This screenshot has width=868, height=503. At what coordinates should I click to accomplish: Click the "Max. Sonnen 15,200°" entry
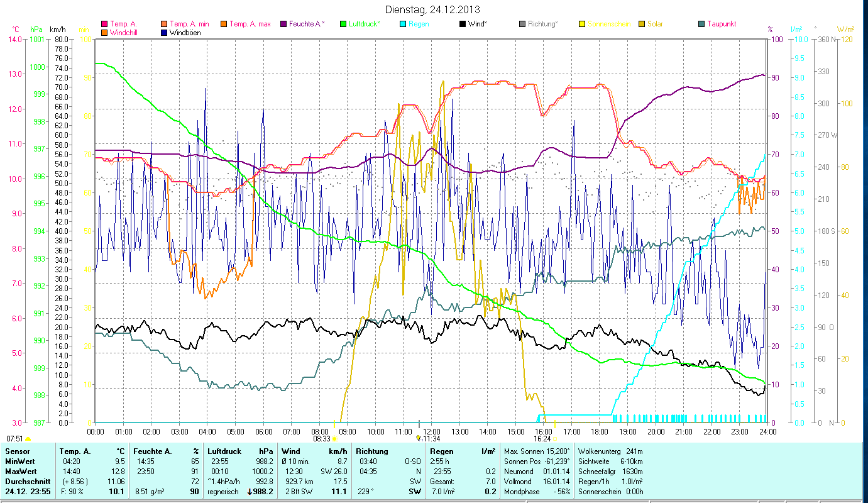537,451
